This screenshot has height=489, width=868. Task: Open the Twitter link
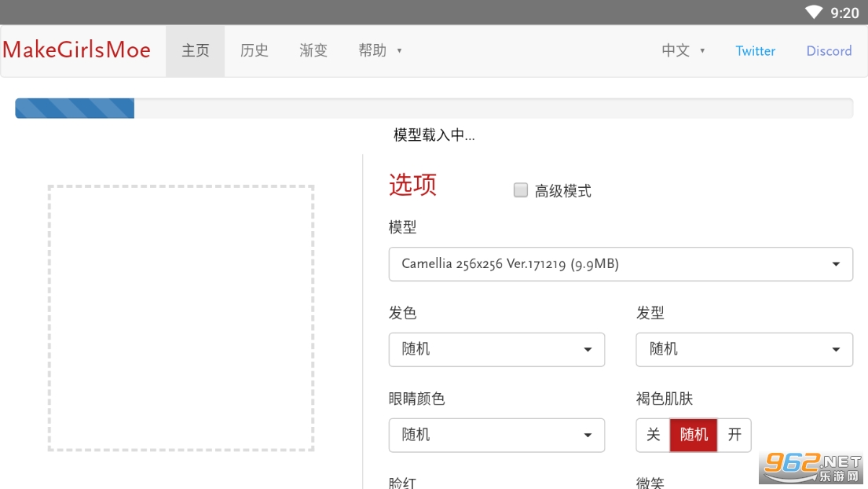[755, 51]
